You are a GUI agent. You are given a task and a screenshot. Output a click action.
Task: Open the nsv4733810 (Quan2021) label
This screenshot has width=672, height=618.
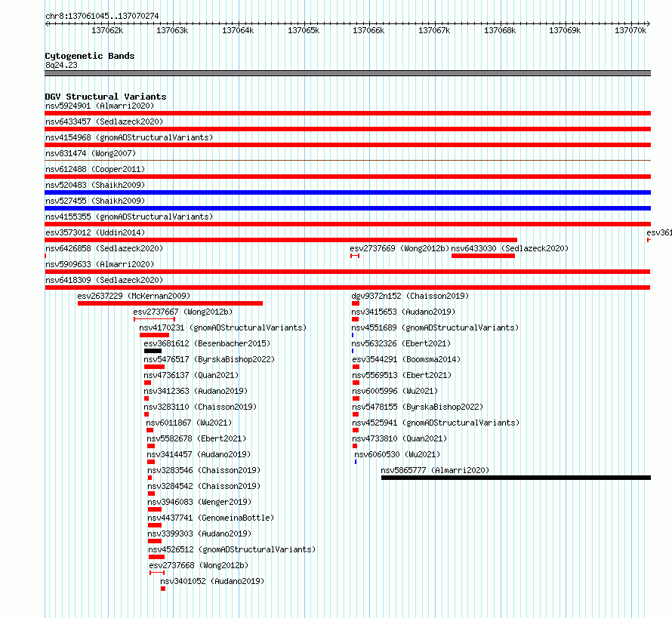click(x=400, y=438)
